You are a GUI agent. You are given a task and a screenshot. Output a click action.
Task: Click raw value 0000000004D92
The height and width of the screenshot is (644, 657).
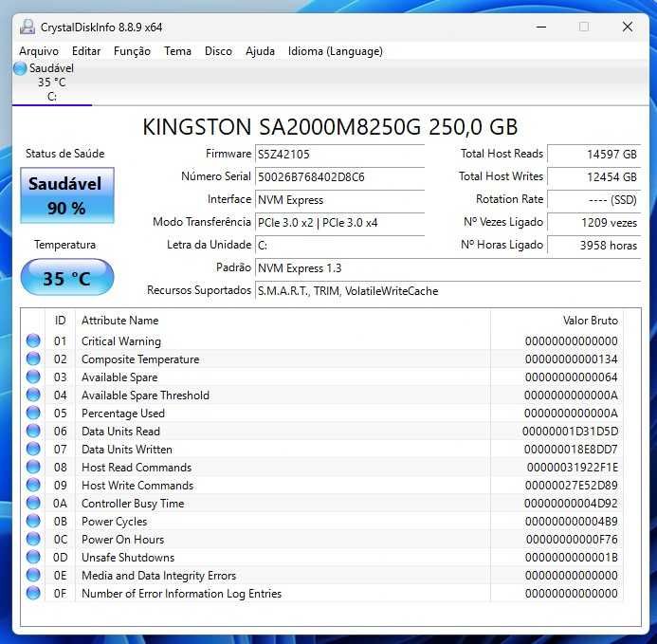tap(571, 504)
